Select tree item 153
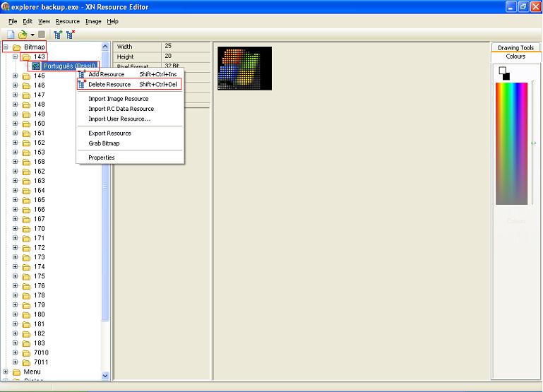Viewport: 543px width, 392px height. point(39,152)
